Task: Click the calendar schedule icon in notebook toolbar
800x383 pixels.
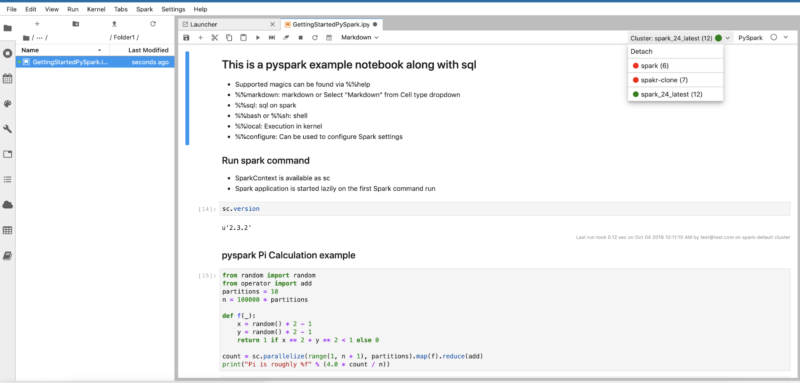Action: [x=329, y=38]
